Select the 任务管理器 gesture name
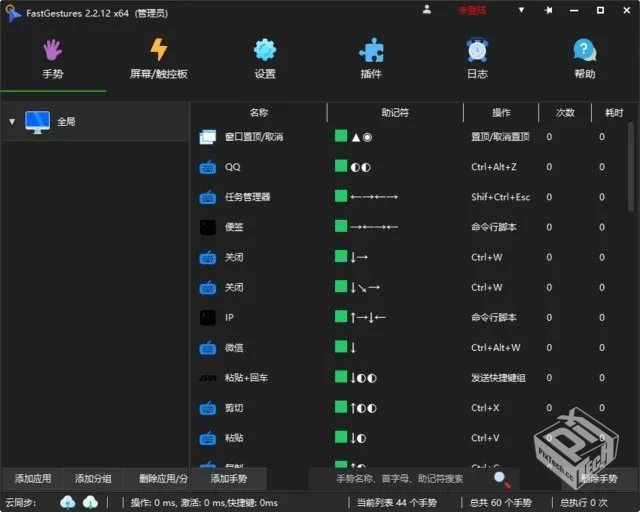The width and height of the screenshot is (640, 512). (248, 197)
